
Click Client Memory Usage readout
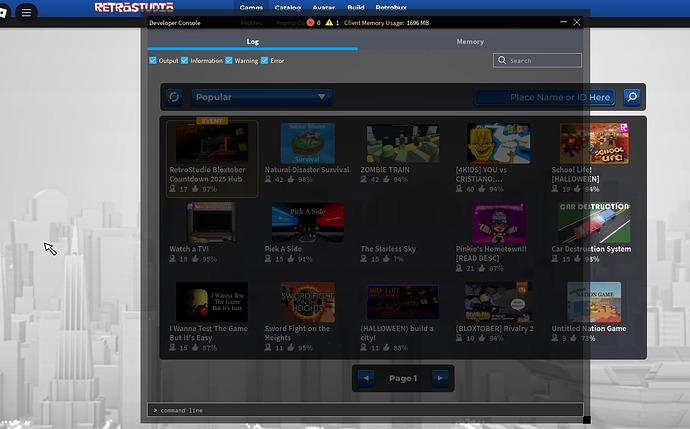(x=386, y=22)
